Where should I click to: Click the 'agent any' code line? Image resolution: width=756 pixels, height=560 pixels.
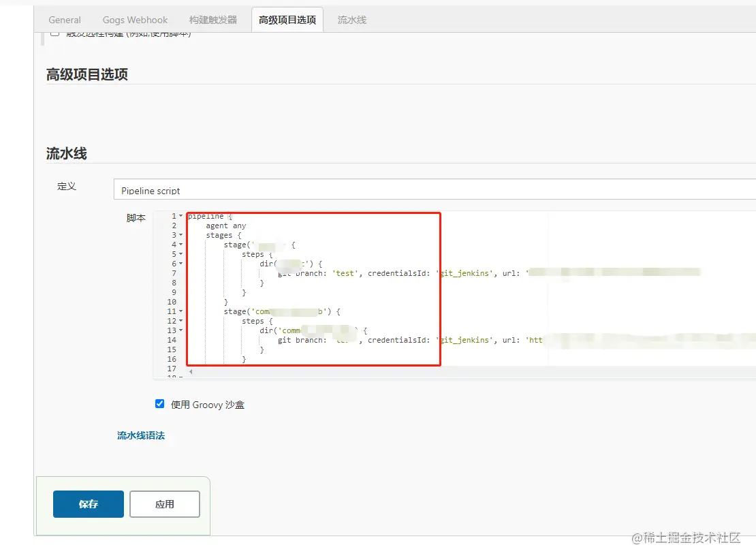(225, 225)
